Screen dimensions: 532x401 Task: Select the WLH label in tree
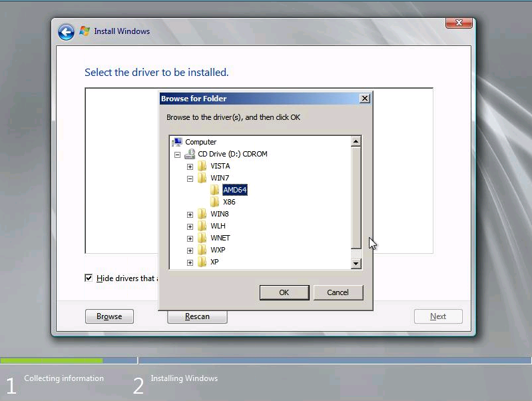[x=218, y=226]
